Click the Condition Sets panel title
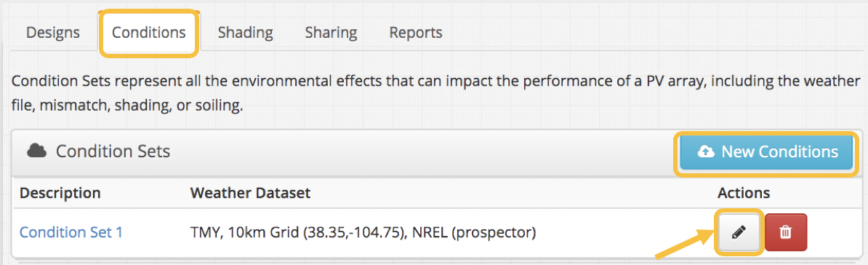The image size is (868, 265). click(x=113, y=151)
